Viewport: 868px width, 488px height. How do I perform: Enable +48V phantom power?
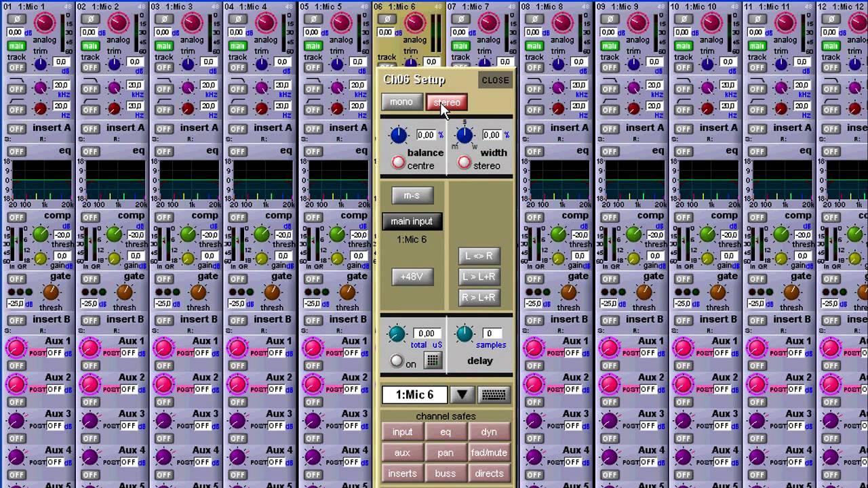[412, 277]
